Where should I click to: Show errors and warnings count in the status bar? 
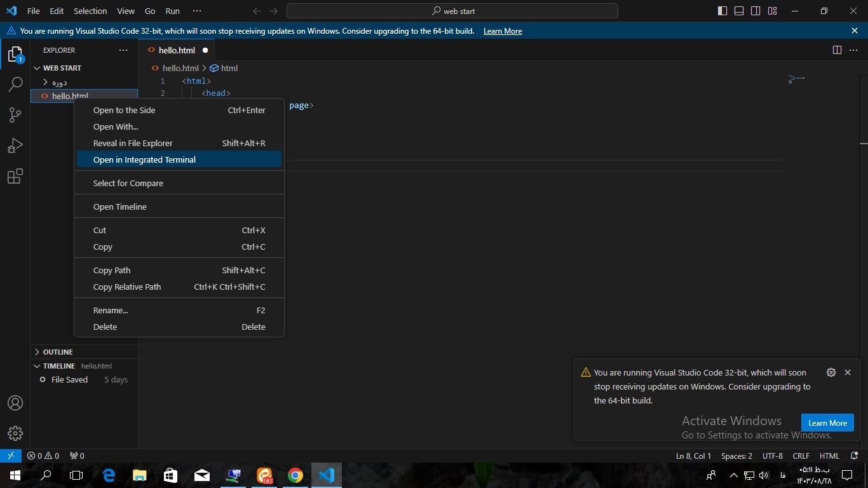pyautogui.click(x=43, y=456)
